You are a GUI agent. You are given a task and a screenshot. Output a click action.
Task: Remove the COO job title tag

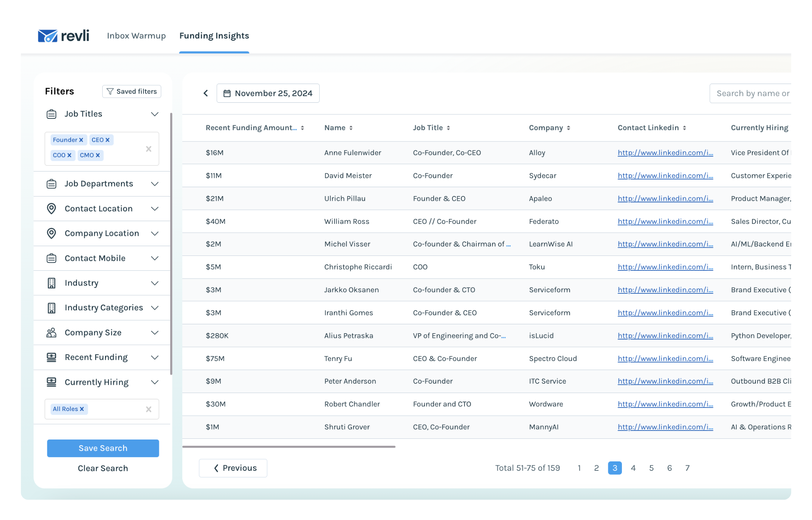click(x=69, y=155)
